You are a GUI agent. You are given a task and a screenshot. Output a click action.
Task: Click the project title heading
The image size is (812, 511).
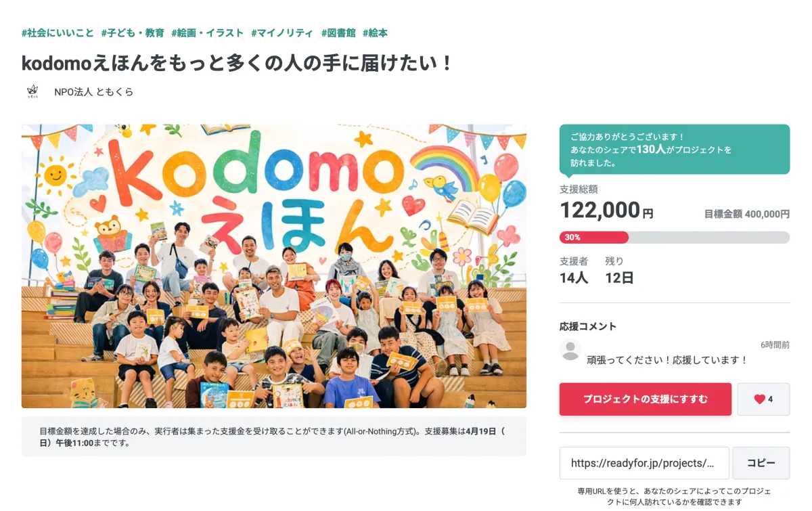click(x=237, y=63)
